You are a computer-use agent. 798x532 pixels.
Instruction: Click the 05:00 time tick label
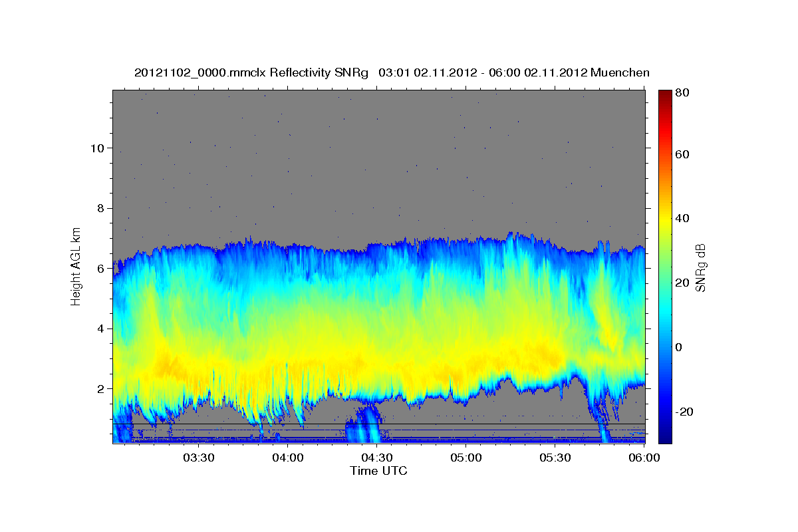[466, 458]
